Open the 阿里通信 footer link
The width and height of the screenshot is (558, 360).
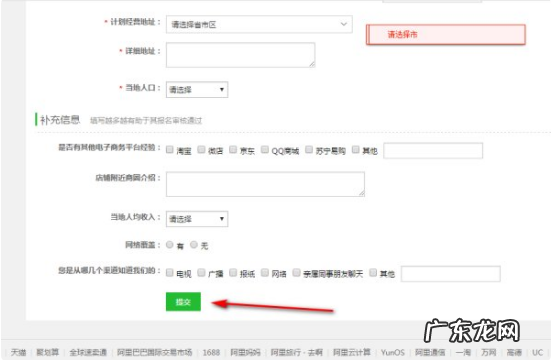(x=430, y=352)
